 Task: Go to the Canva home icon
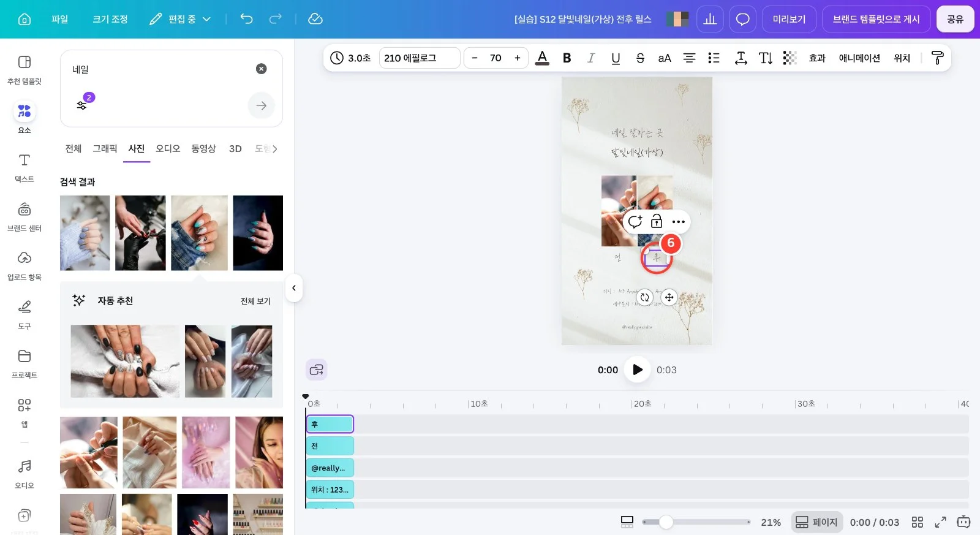click(24, 19)
